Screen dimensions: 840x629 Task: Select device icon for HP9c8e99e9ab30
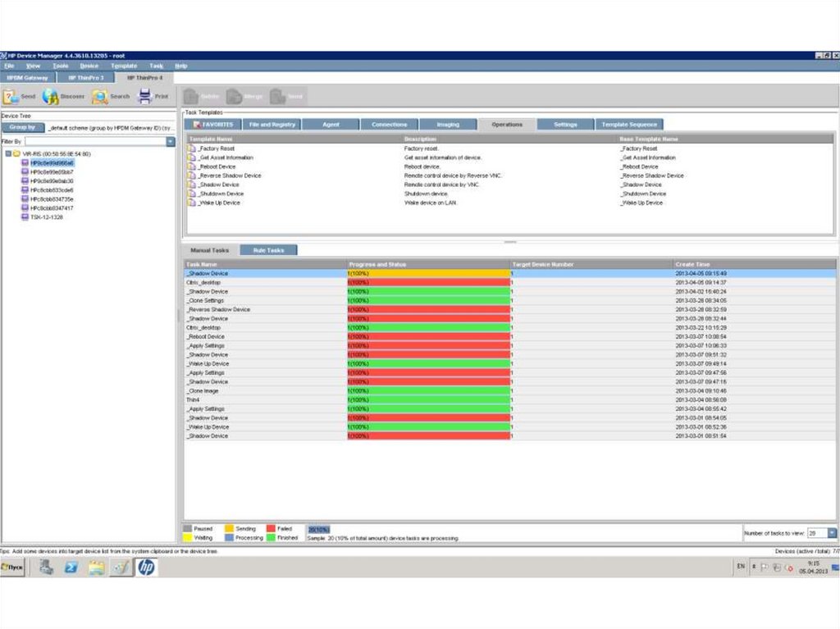pyautogui.click(x=25, y=181)
